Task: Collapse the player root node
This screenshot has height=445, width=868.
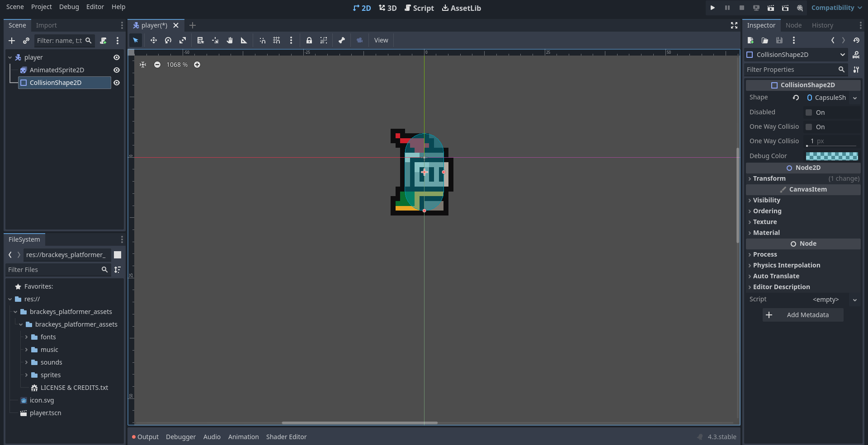Action: [x=10, y=57]
